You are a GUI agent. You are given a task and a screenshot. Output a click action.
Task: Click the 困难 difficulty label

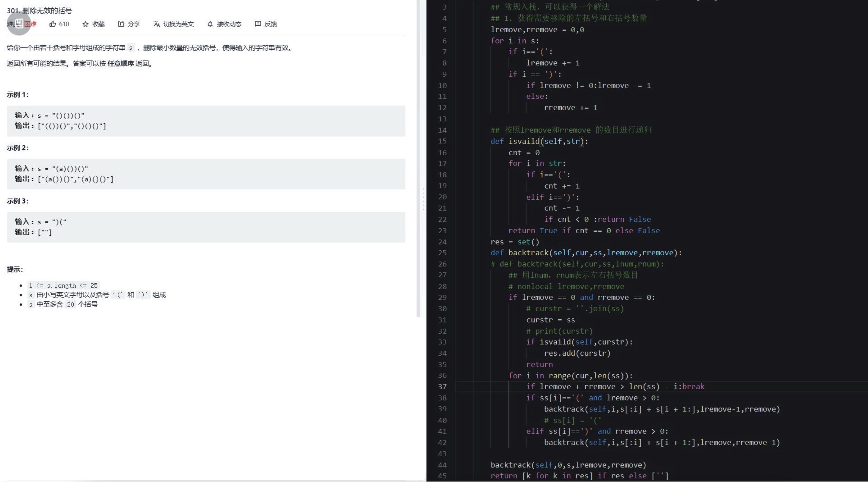point(30,24)
